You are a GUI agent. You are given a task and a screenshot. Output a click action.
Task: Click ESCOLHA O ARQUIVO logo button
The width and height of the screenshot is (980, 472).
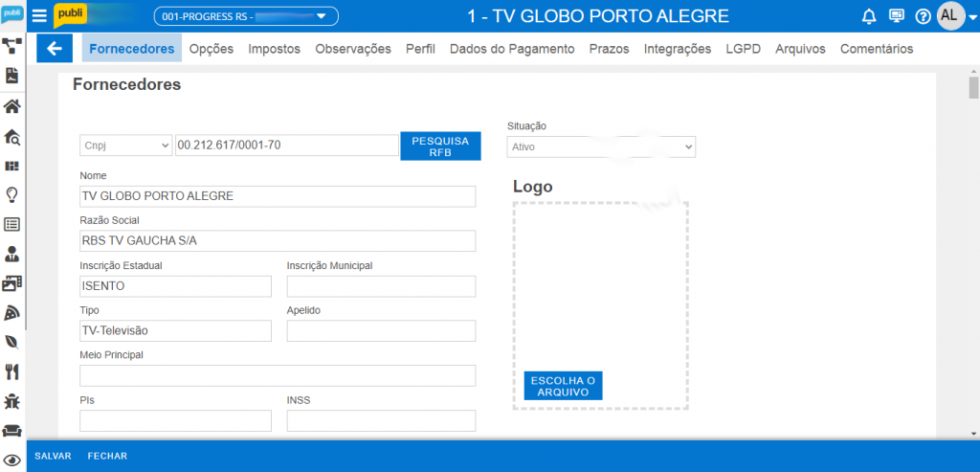563,386
